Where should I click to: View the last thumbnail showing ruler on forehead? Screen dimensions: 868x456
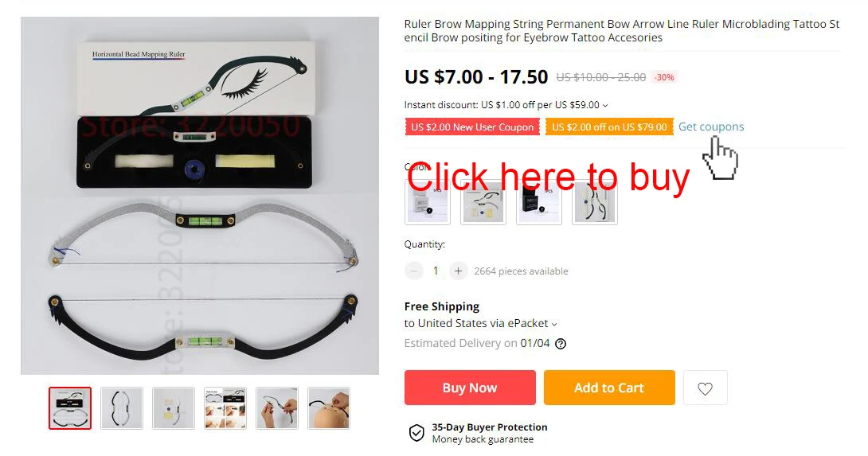click(x=329, y=408)
